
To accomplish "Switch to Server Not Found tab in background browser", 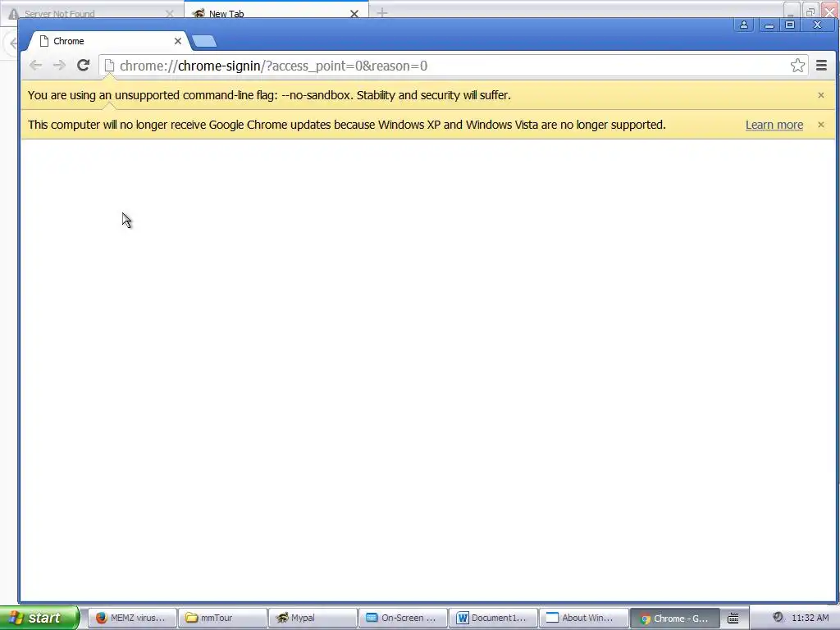I will (91, 13).
